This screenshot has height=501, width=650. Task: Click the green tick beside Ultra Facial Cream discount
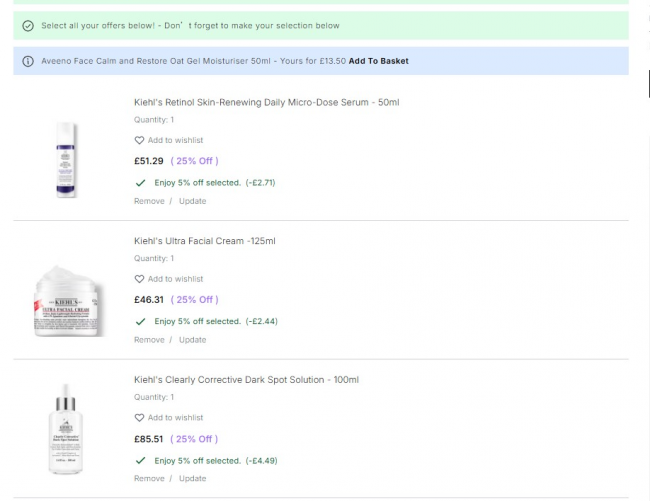140,322
